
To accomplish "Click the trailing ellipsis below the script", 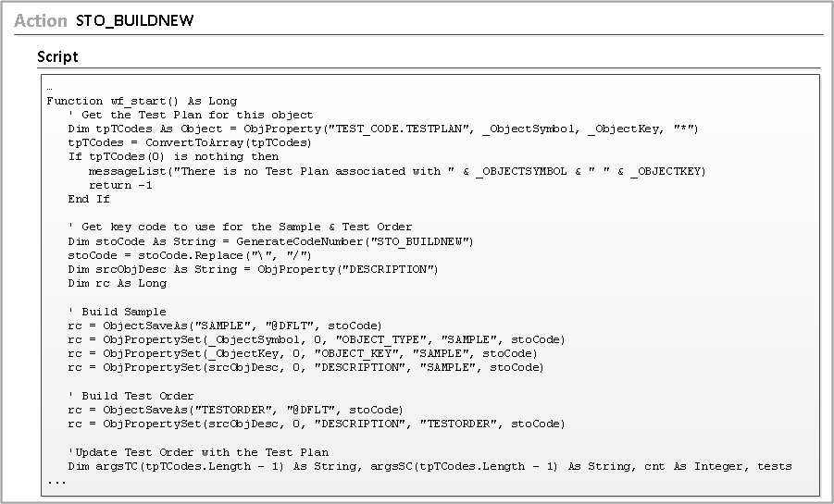I will tap(56, 482).
